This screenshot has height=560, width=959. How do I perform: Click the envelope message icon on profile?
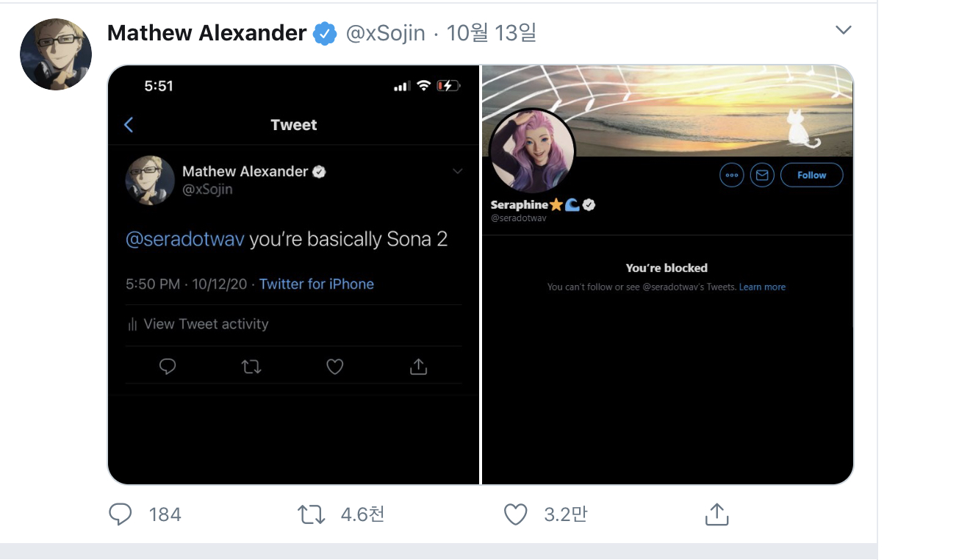[762, 175]
